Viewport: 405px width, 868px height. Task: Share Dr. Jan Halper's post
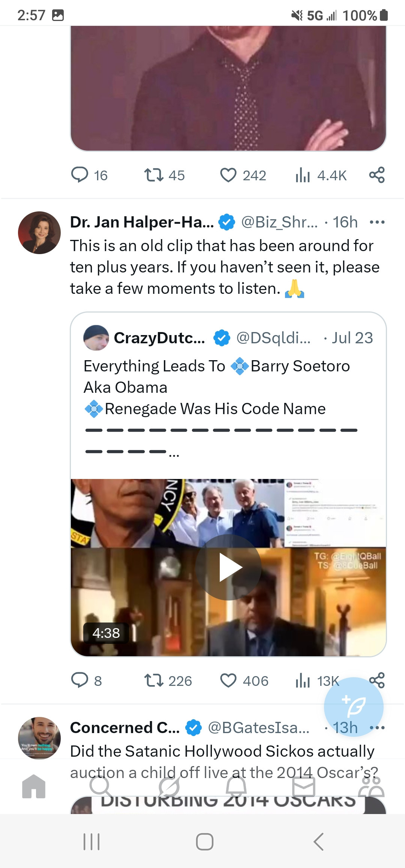[x=377, y=680]
